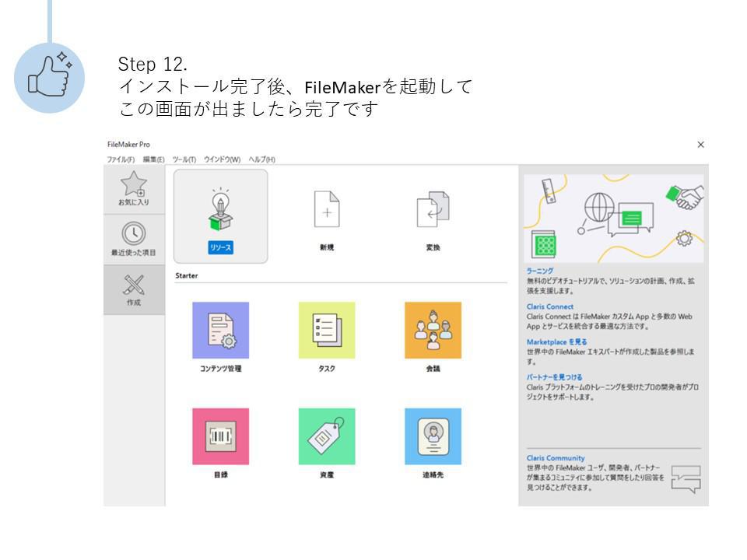Screen dimensions: 747x560
Task: Open the コンテンツ管理 starter template
Action: (x=220, y=330)
